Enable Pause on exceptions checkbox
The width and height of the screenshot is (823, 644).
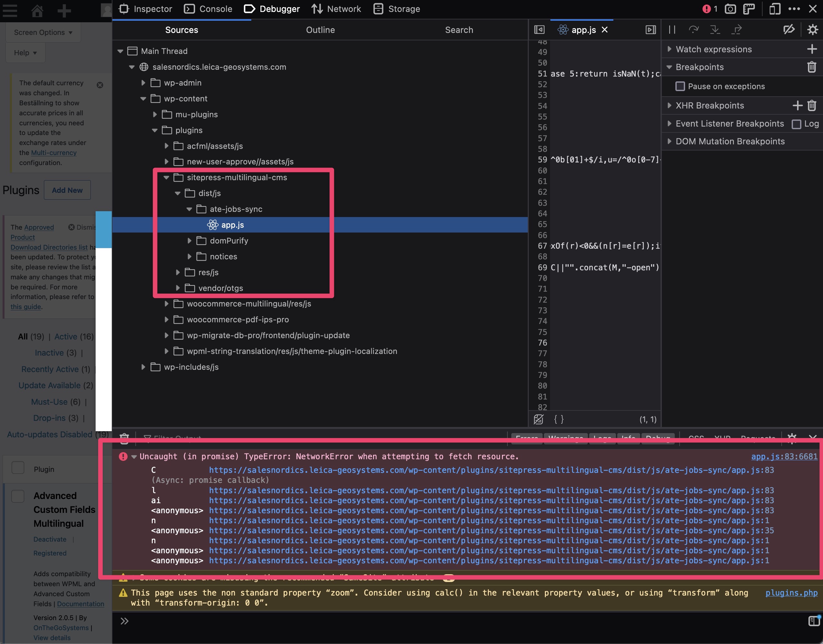click(x=680, y=86)
